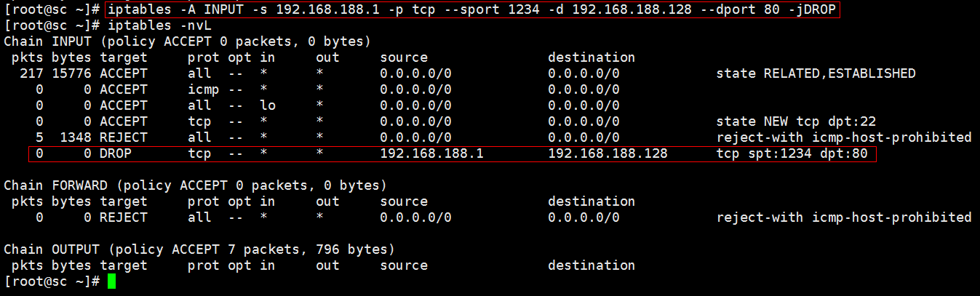
Task: Click the REJECT target under Chain FORWARD
Action: coord(124,217)
